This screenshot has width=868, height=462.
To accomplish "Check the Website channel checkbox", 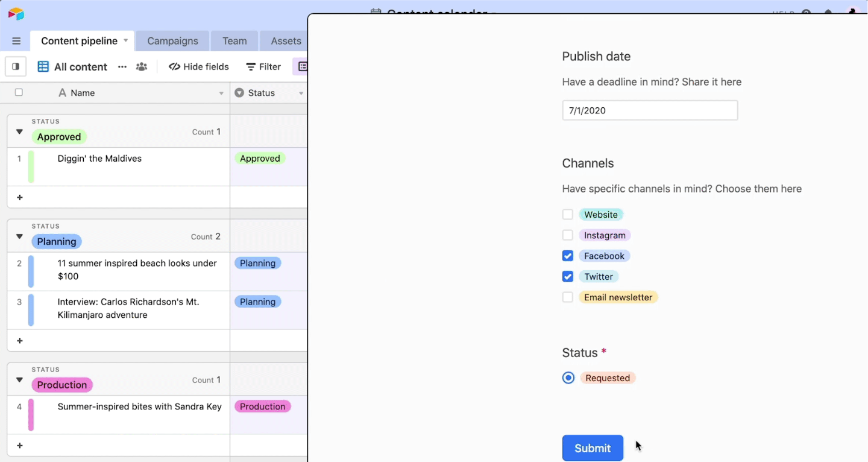I will click(x=567, y=214).
